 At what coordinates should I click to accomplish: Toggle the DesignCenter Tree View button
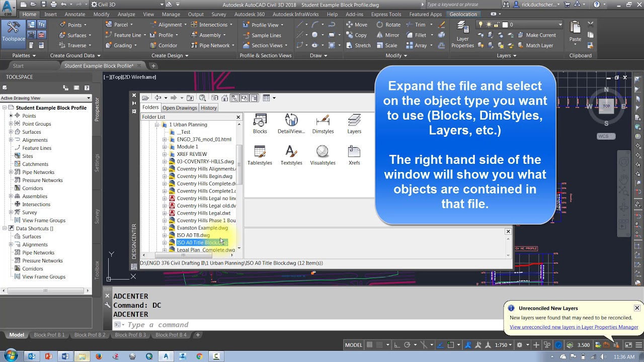pos(235,98)
